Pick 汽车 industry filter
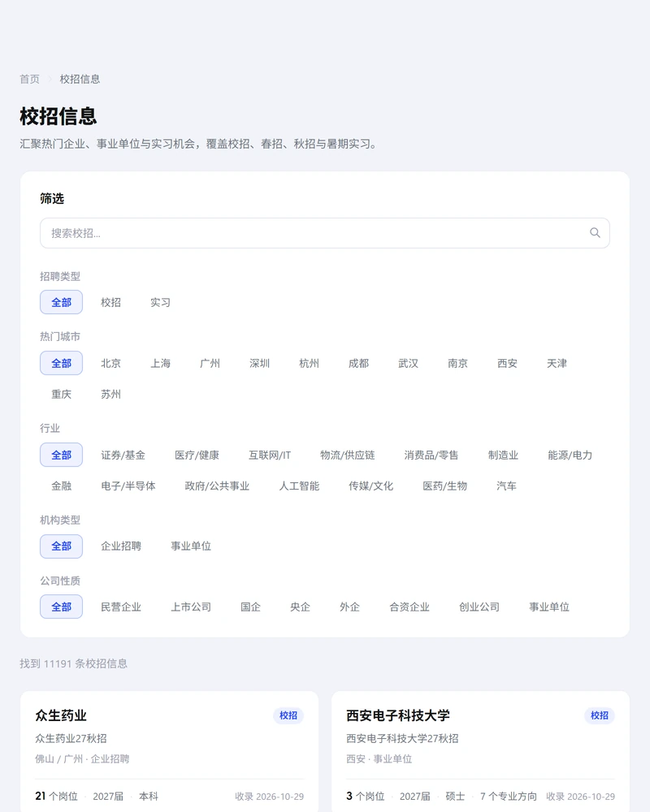650x812 pixels. click(x=506, y=486)
